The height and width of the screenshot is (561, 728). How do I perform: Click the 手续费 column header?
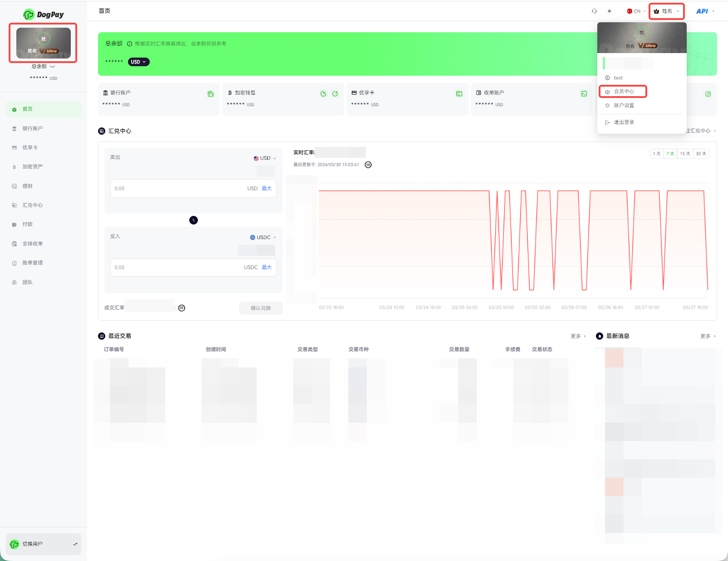point(513,350)
